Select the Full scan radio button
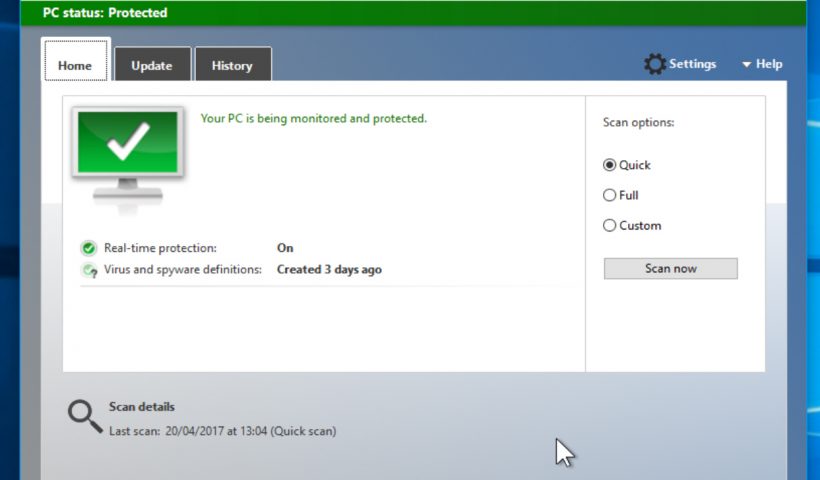 (609, 196)
